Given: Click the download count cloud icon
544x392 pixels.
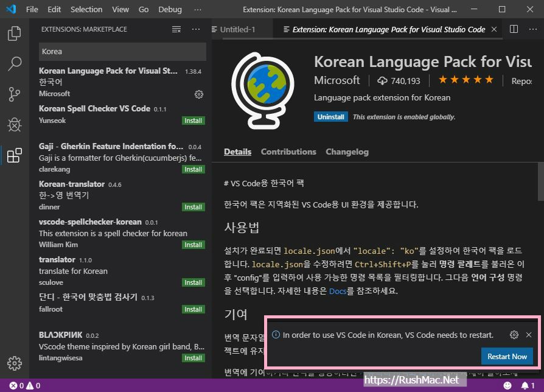Looking at the screenshot, I should pos(382,81).
